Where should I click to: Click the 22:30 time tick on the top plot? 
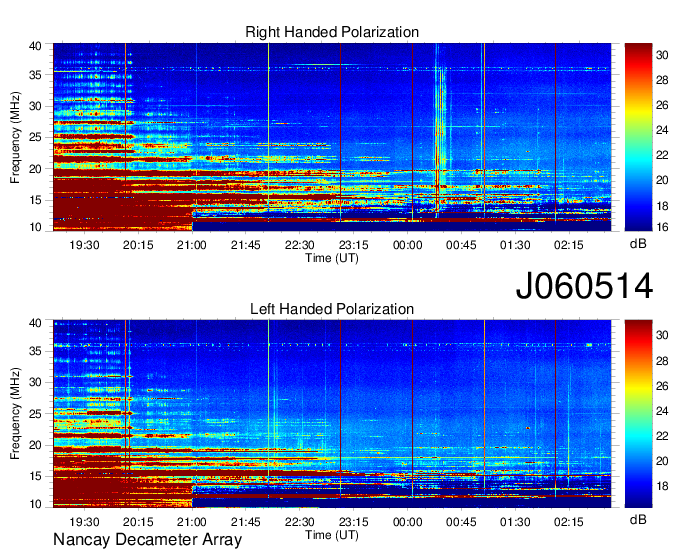point(300,245)
